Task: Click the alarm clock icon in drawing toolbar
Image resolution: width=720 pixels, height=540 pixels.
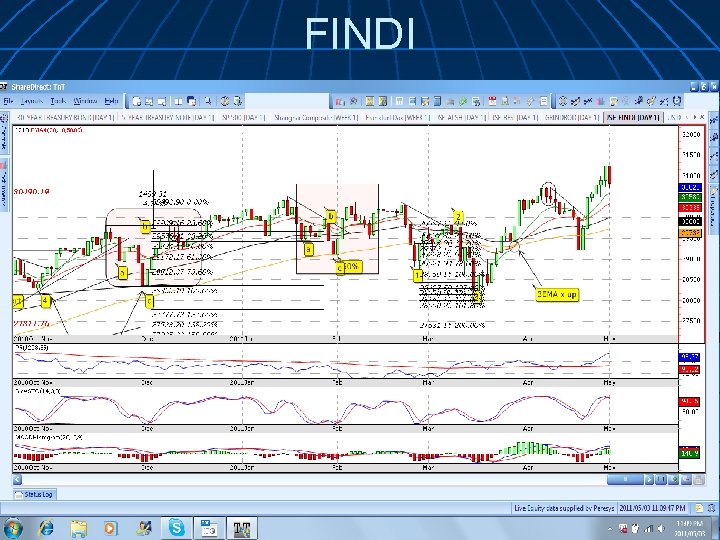Action: pyautogui.click(x=676, y=101)
